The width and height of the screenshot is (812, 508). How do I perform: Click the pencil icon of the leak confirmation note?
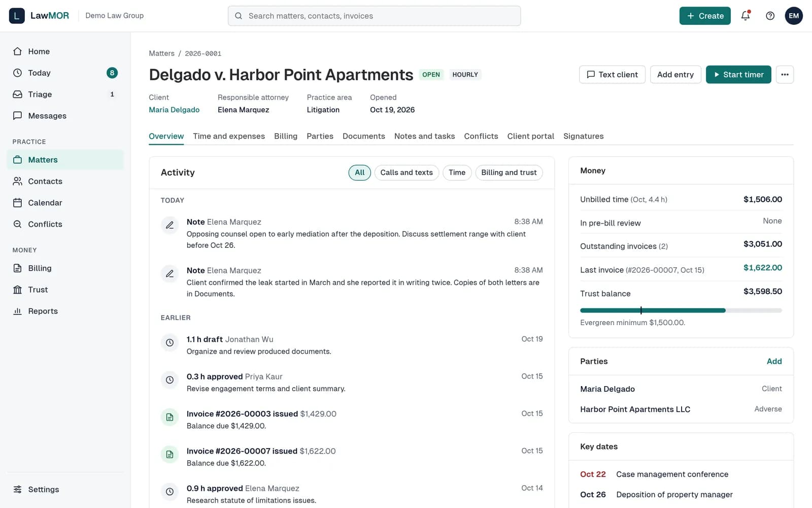170,274
